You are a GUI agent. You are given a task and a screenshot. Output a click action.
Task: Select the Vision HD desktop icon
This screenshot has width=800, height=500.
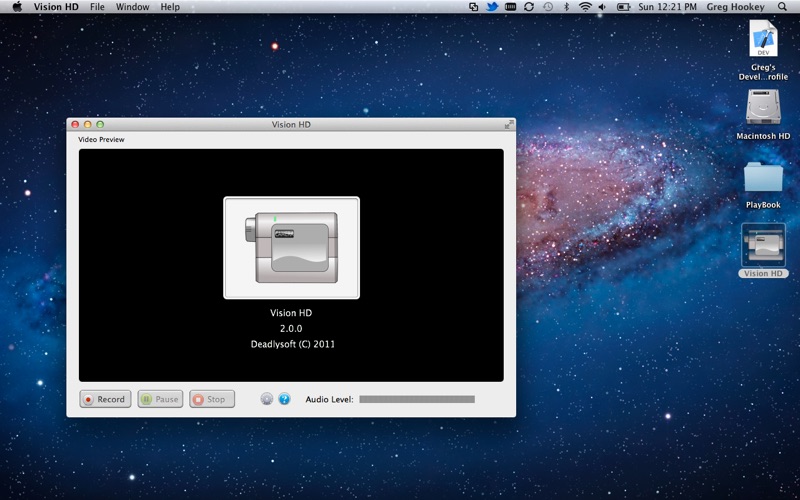763,246
